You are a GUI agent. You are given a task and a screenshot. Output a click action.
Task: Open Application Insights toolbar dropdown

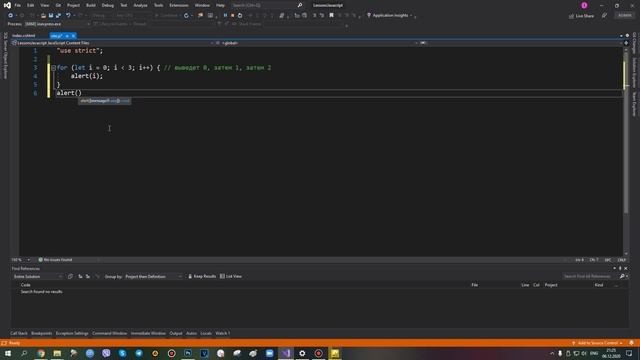(x=390, y=16)
